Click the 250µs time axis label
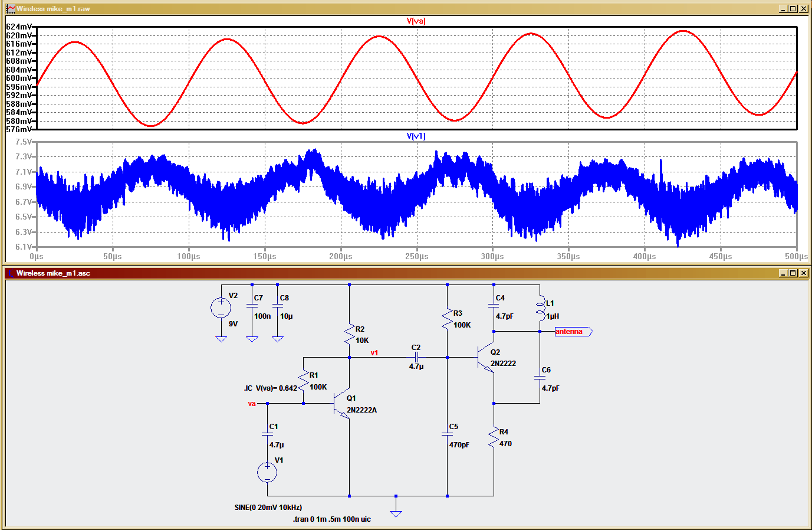The height and width of the screenshot is (530, 812). pyautogui.click(x=416, y=256)
